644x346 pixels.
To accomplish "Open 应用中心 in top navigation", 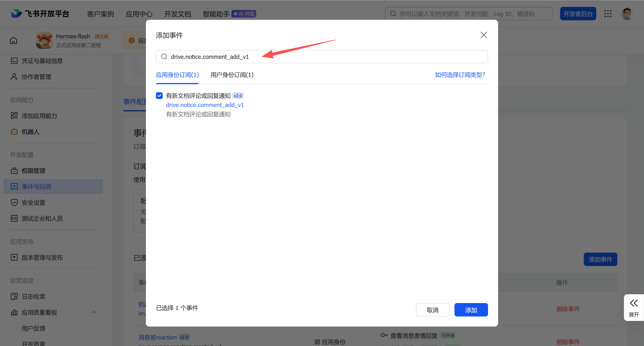I will click(x=139, y=14).
